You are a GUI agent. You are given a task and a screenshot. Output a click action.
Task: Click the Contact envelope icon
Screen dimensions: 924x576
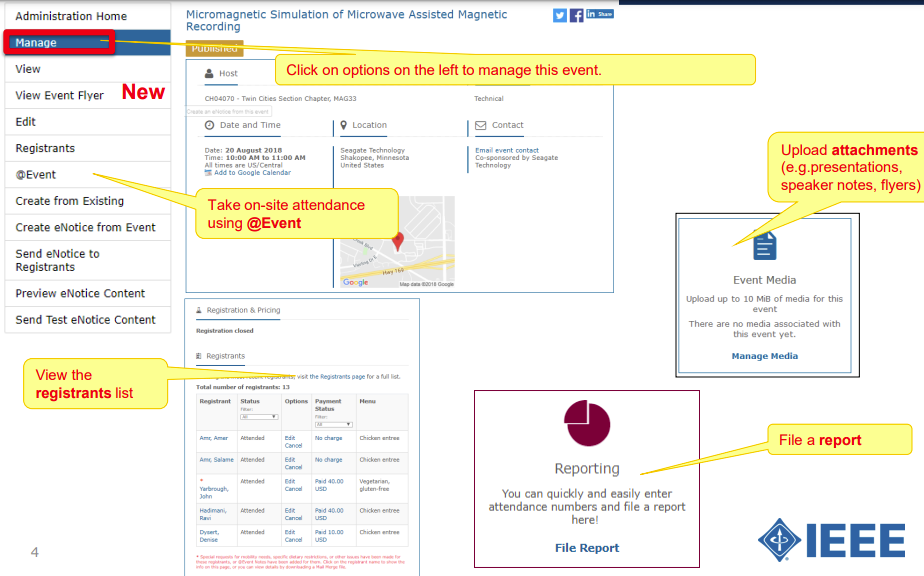[479, 125]
